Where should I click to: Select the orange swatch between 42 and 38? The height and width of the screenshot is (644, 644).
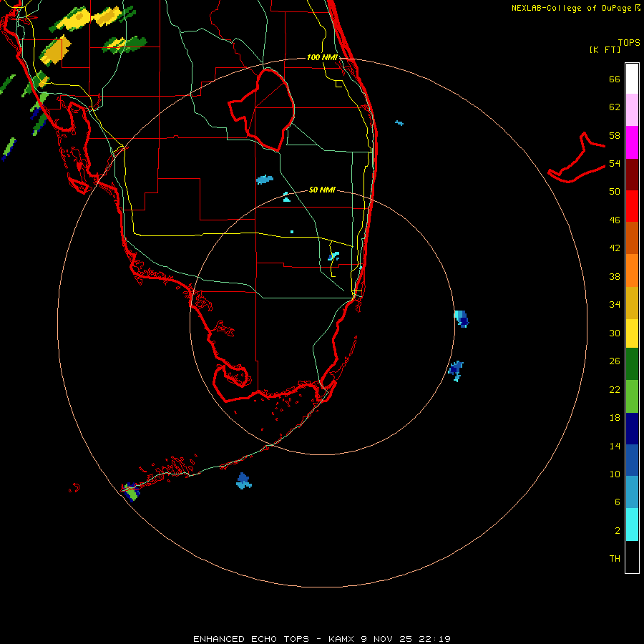pyautogui.click(x=632, y=270)
